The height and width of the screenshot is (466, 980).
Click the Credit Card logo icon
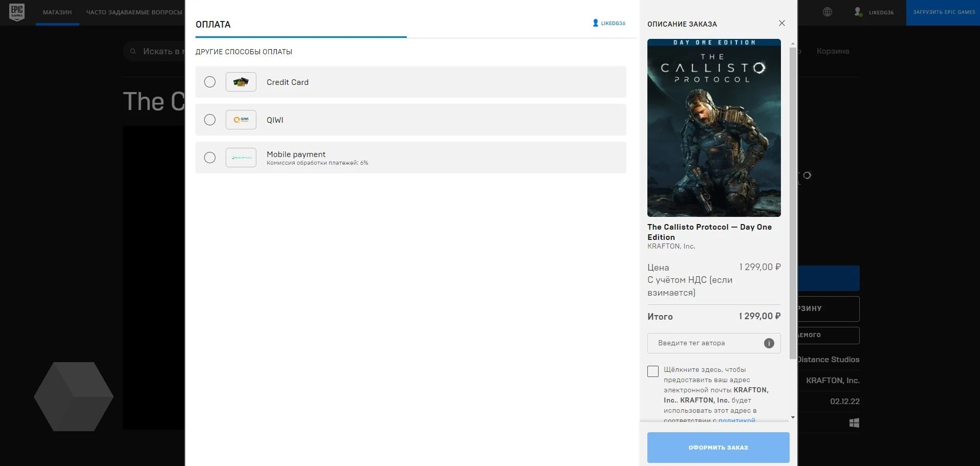point(241,82)
